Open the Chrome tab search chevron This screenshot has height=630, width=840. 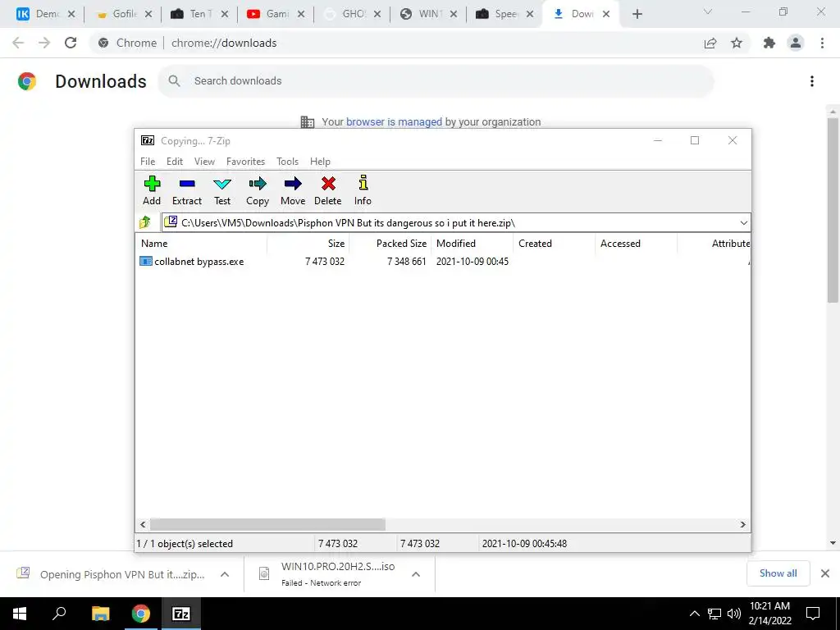coord(708,11)
